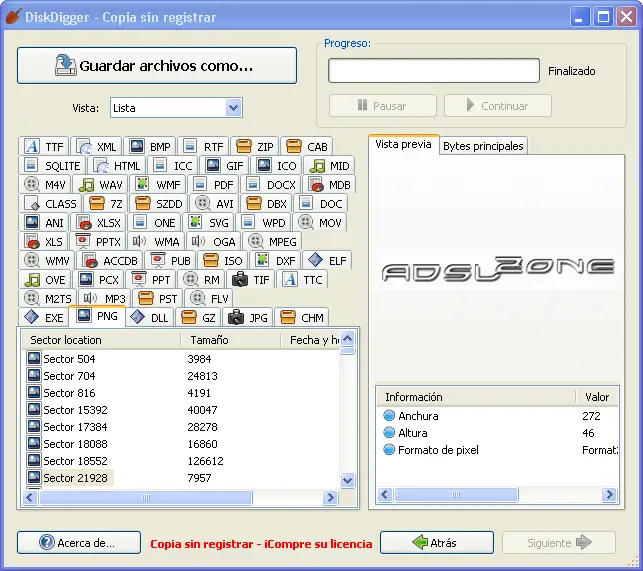This screenshot has width=643, height=571.
Task: Click the file list scroll up arrow
Action: click(347, 339)
